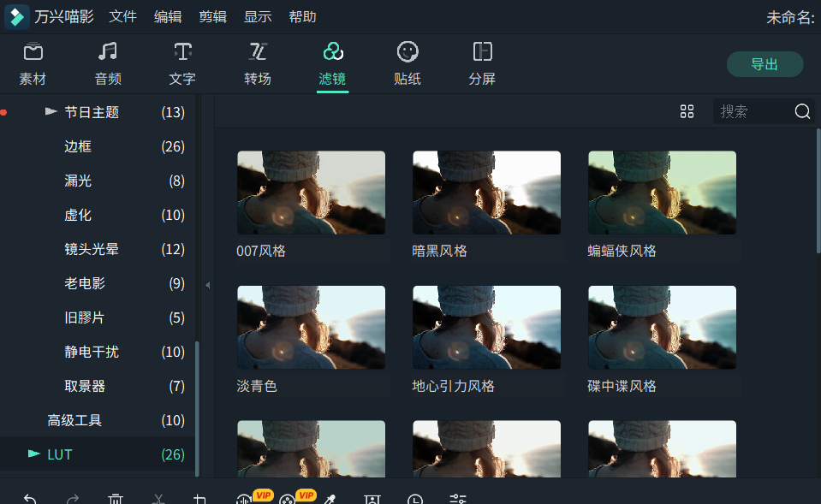The height and width of the screenshot is (504, 821).
Task: Expand the 节日主题 category
Action: tap(51, 112)
